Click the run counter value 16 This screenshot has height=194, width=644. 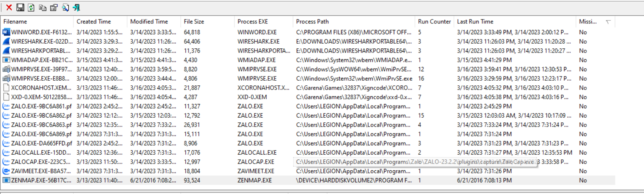[x=421, y=79]
